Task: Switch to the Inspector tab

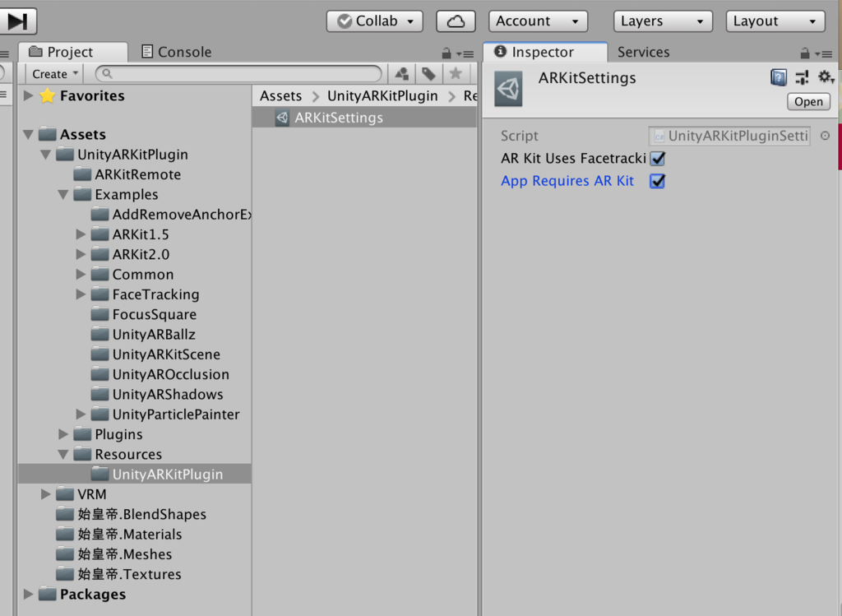Action: coord(545,52)
